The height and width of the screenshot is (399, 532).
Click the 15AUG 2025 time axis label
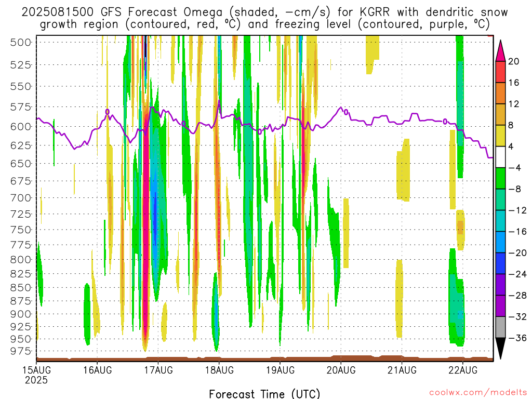[37, 375]
